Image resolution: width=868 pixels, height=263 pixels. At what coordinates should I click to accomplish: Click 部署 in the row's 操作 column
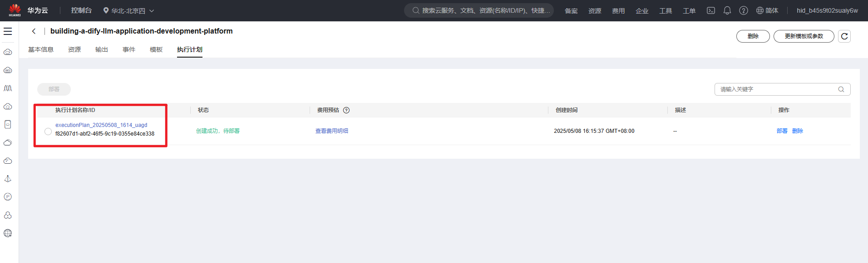pos(782,131)
